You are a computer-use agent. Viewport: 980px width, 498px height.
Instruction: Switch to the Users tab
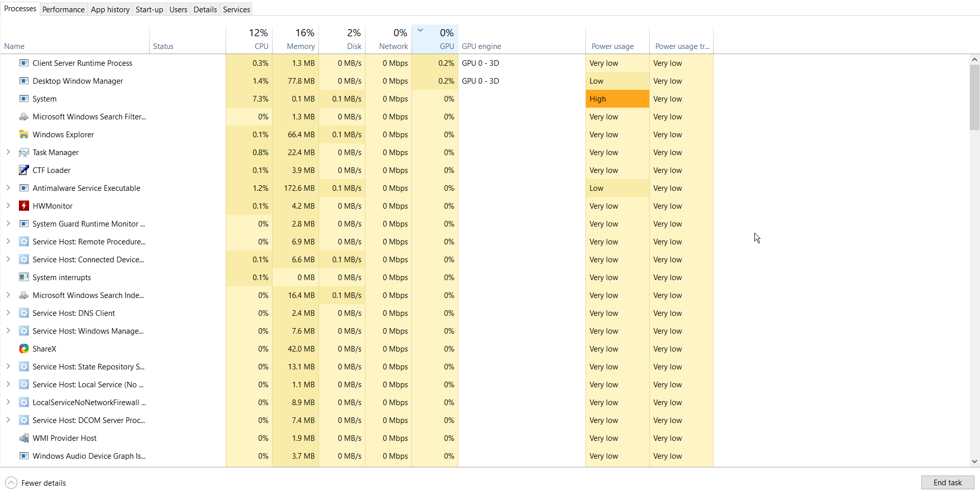[178, 10]
